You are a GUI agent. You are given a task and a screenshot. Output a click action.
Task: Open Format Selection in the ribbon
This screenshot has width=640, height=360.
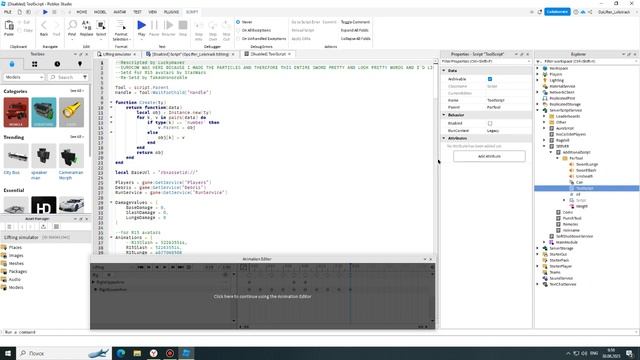click(x=121, y=30)
